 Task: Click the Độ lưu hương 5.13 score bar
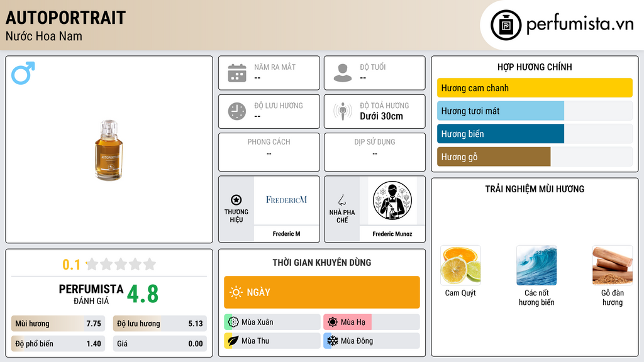[160, 324]
